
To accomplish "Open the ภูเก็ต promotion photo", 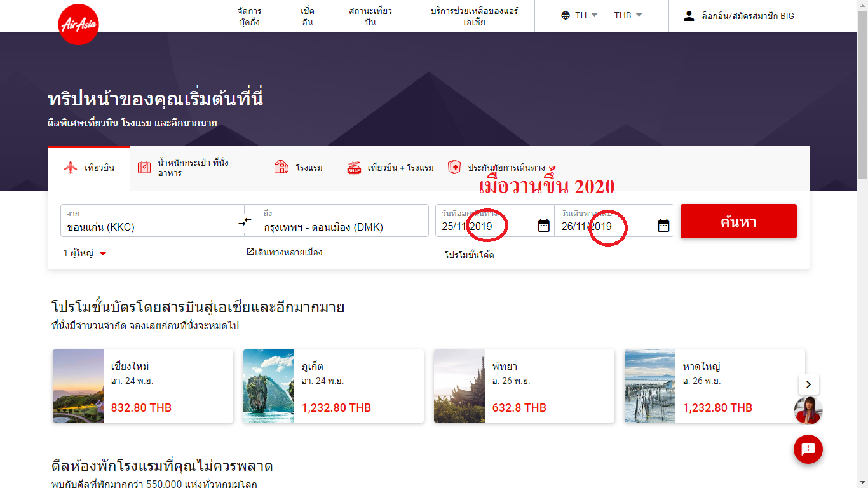I will [269, 386].
